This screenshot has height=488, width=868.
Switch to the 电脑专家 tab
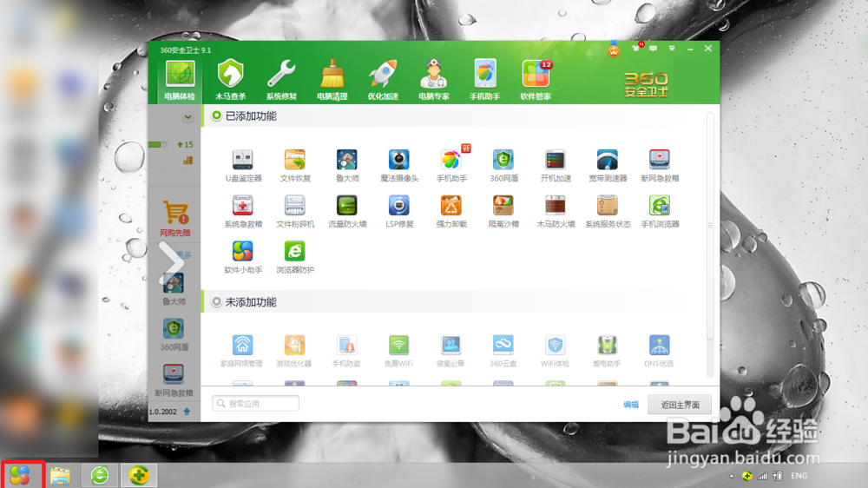434,80
